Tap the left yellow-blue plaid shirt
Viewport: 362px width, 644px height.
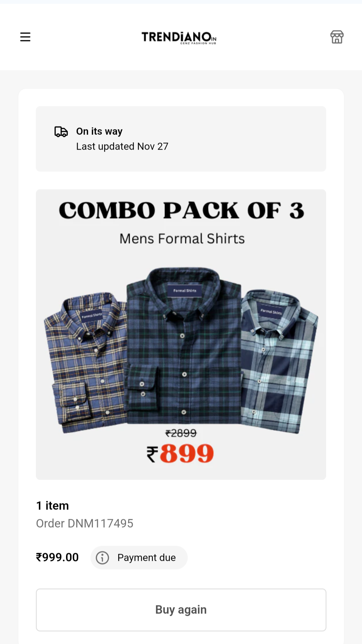[x=85, y=362]
